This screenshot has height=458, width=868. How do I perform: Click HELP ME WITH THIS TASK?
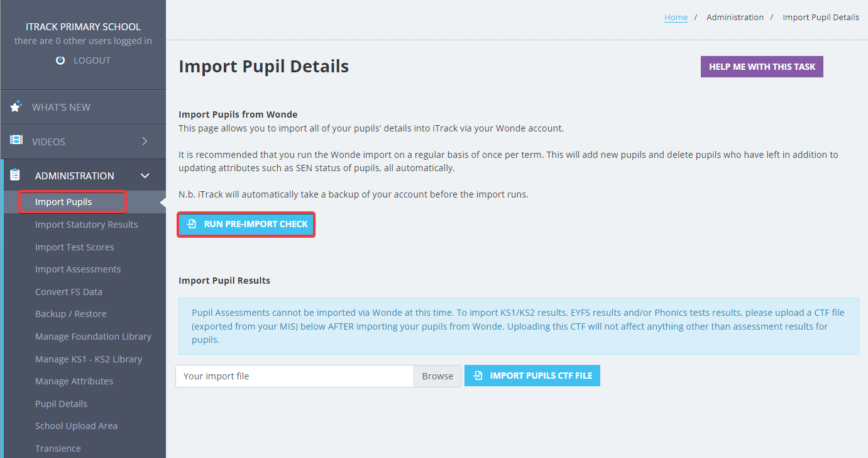[x=761, y=66]
